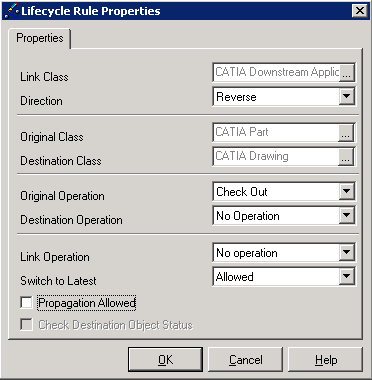Select the Properties tab
This screenshot has width=372, height=380.
[40, 38]
